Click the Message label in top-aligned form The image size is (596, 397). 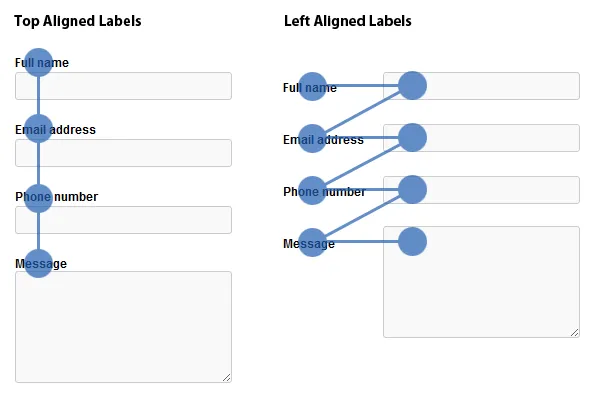coord(41,264)
